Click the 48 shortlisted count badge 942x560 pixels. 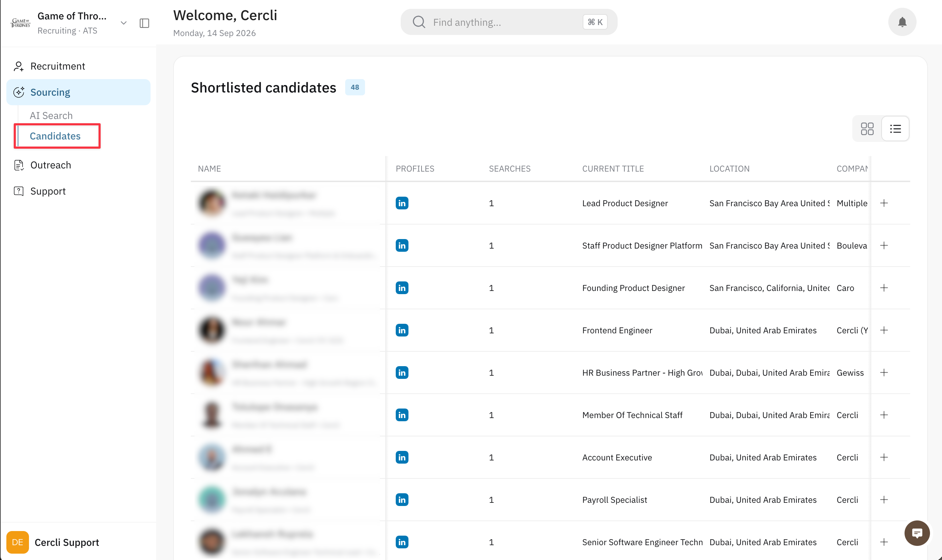coord(354,88)
